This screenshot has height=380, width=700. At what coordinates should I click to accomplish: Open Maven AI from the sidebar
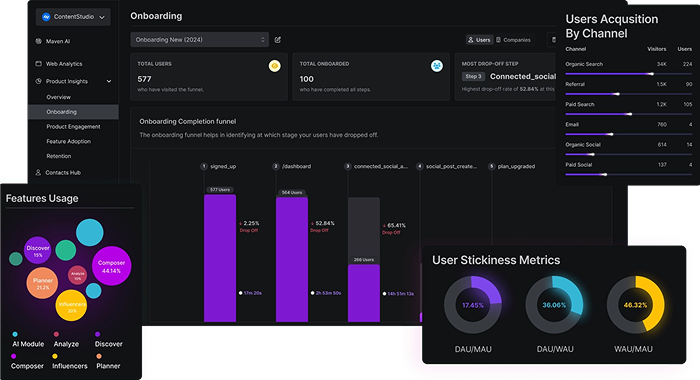(x=58, y=41)
